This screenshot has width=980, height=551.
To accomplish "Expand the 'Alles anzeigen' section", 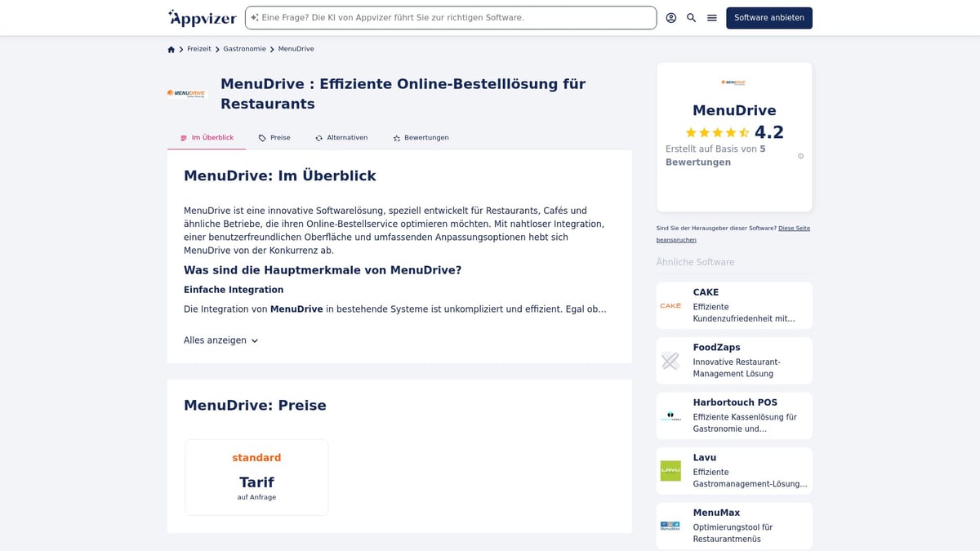I will (x=220, y=340).
